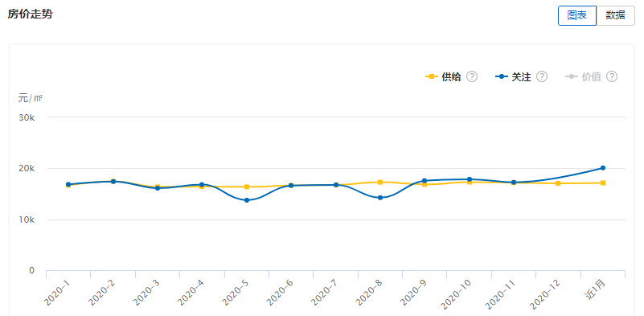Select the 关注 data point at 近1月
This screenshot has width=644, height=316.
[x=603, y=168]
